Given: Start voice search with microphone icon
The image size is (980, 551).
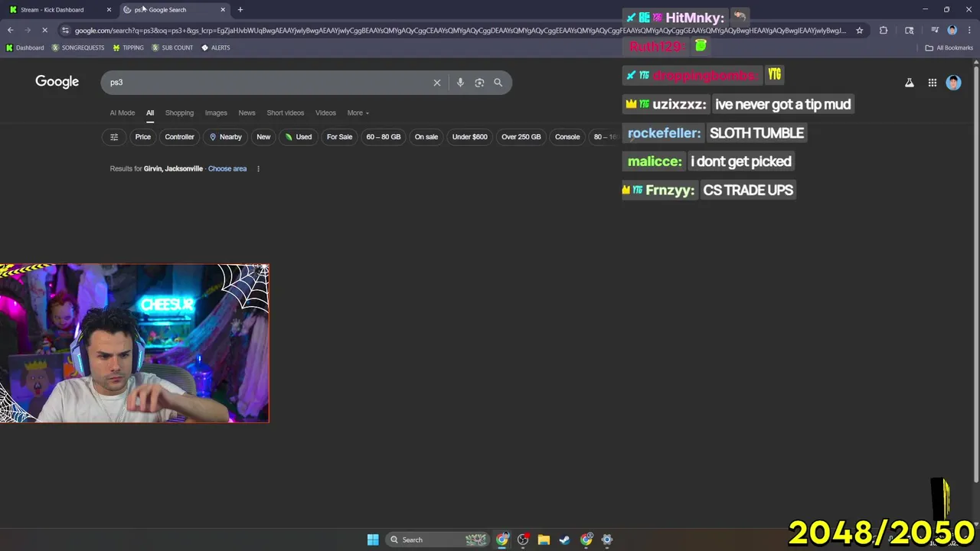Looking at the screenshot, I should pos(460,83).
